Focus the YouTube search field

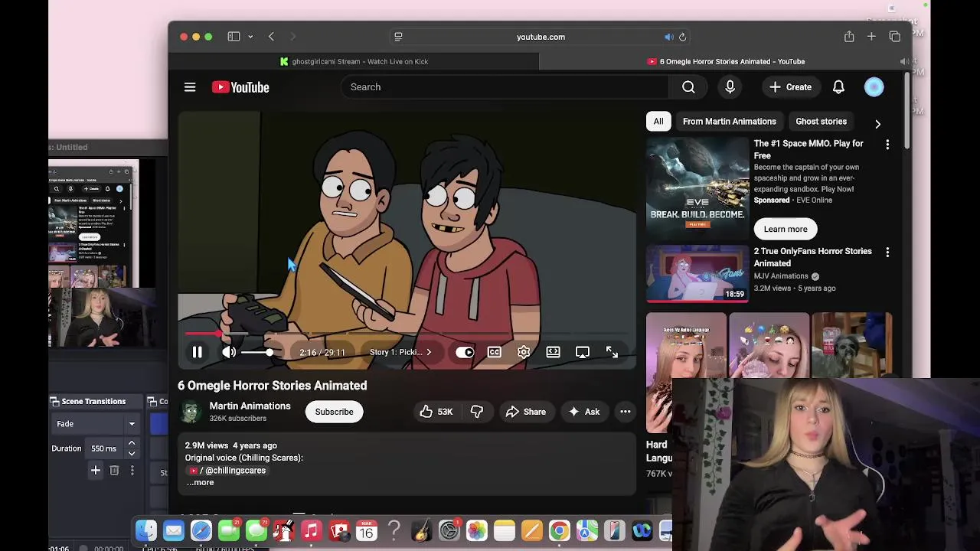coord(505,87)
